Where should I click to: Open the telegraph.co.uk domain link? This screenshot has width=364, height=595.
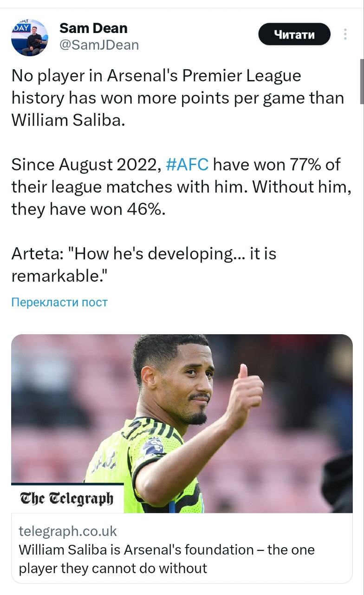click(x=68, y=531)
